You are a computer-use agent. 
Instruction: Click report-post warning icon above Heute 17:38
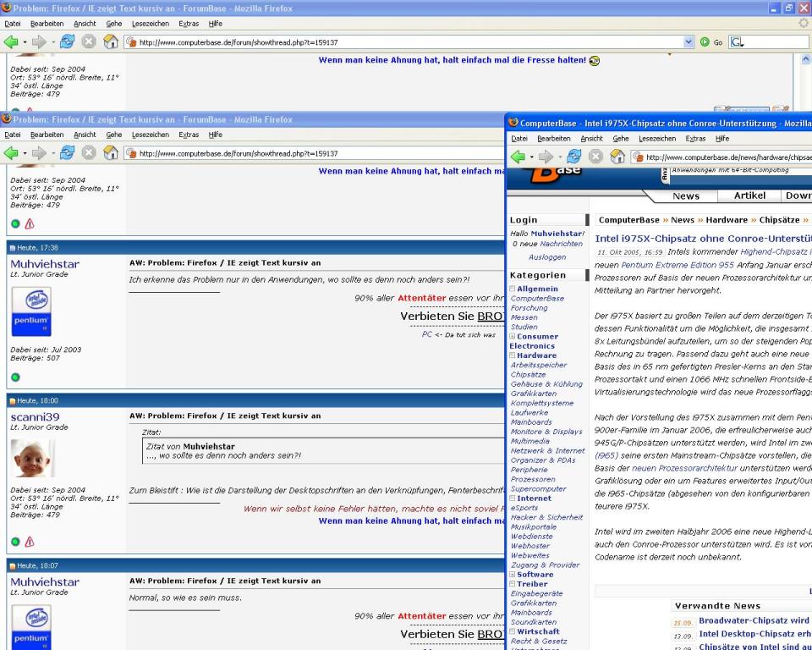click(30, 224)
